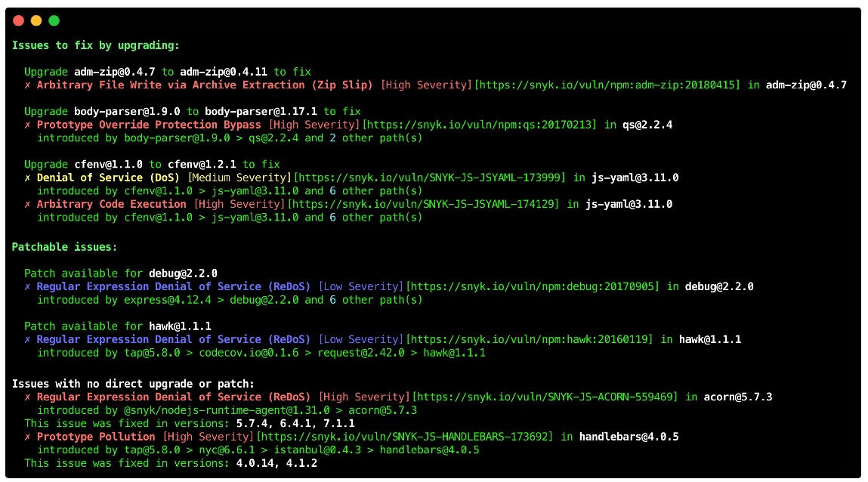The image size is (868, 482).
Task: Click 'Prototype Pollution' issue title
Action: point(96,437)
